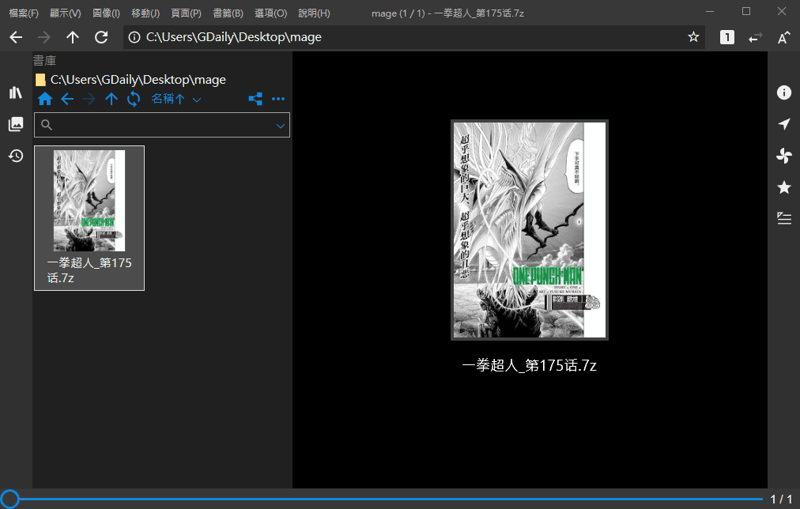
Task: Select the 一拳超人_第175话.7z thumbnail in library
Action: [x=89, y=218]
